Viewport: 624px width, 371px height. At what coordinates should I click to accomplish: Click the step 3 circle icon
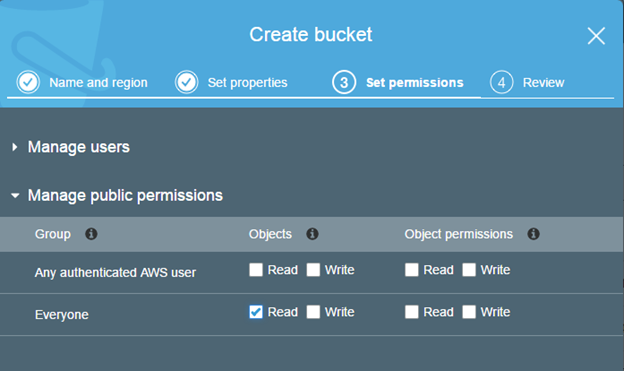click(x=344, y=82)
